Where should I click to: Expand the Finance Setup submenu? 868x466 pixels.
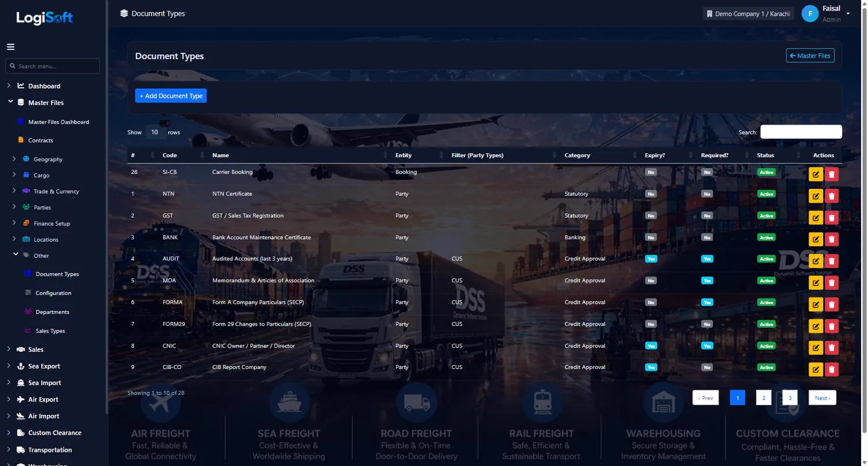point(14,223)
